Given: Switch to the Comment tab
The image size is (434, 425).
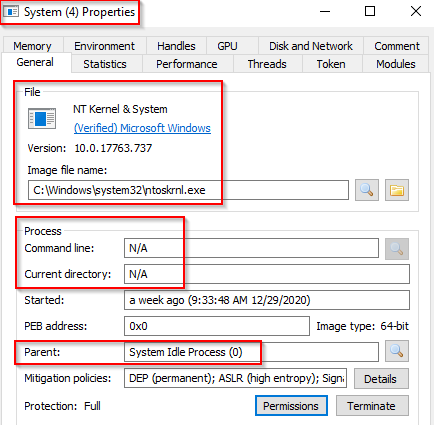Looking at the screenshot, I should pos(397,46).
